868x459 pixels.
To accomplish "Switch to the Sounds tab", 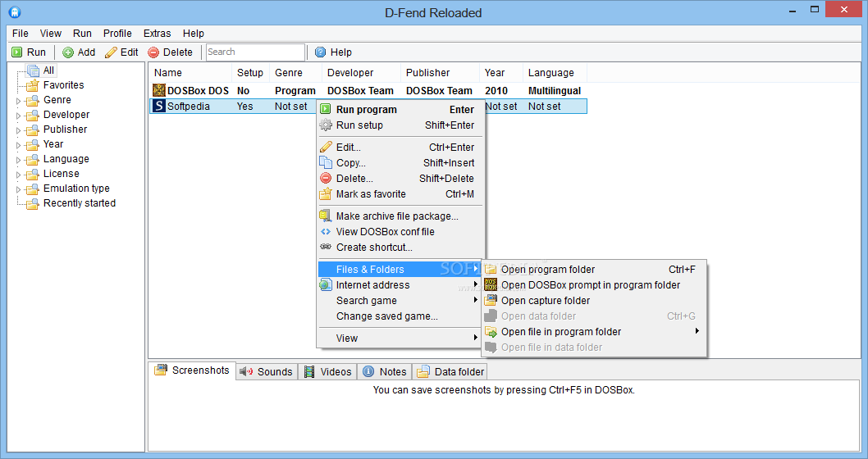I will (x=267, y=371).
